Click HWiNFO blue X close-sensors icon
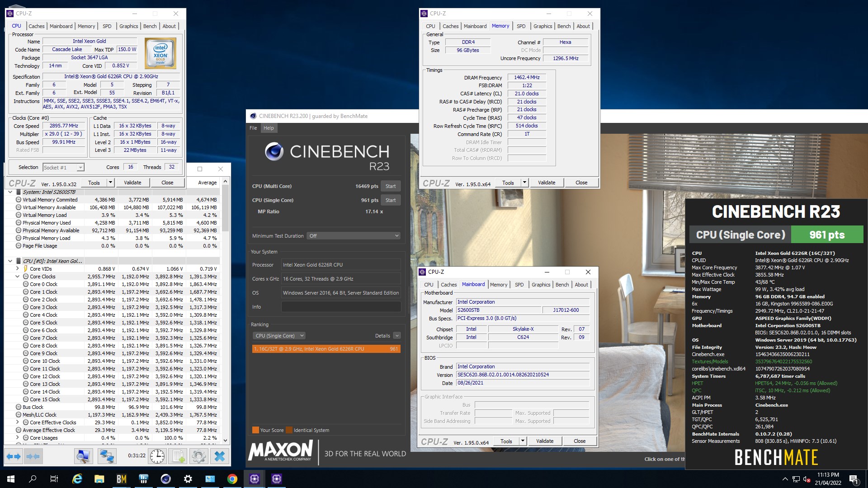This screenshot has width=868, height=488. 220,456
